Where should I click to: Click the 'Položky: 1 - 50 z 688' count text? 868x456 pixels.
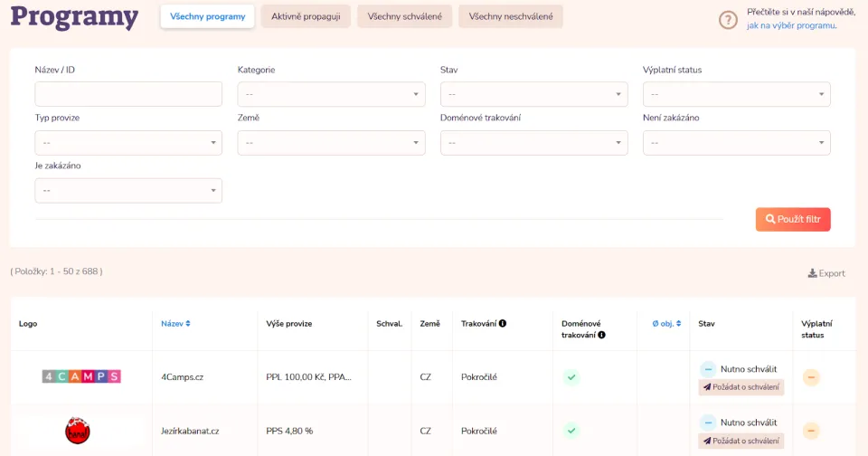[x=56, y=271]
